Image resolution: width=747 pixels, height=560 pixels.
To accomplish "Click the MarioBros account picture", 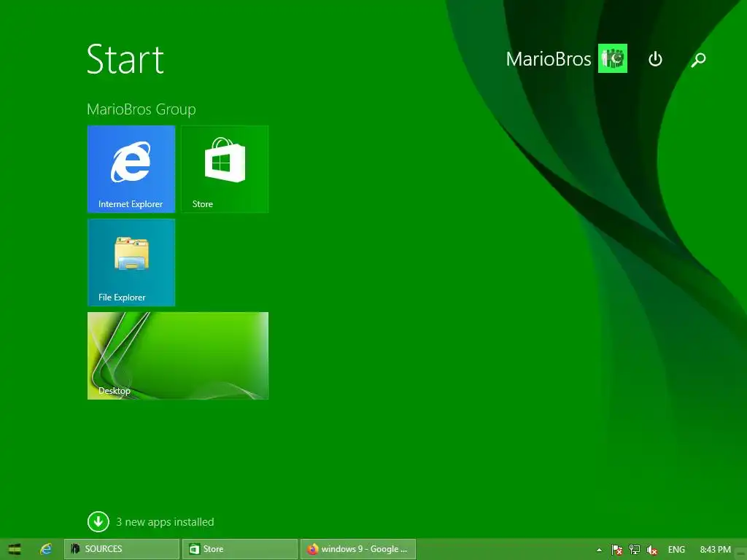I will (x=613, y=58).
